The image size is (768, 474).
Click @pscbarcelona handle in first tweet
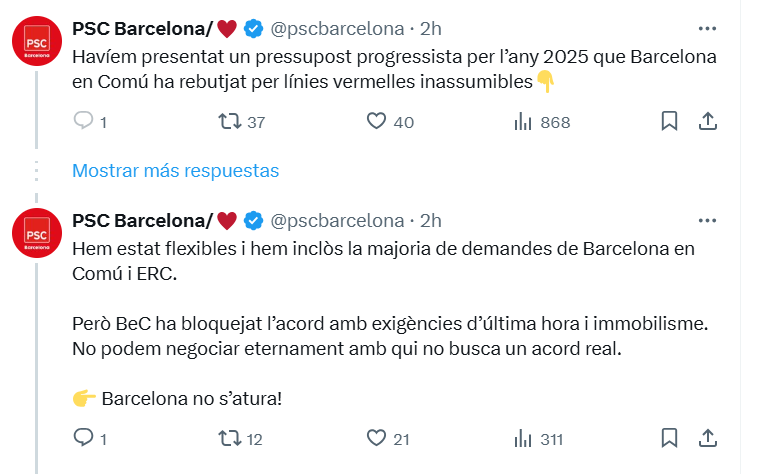338,28
